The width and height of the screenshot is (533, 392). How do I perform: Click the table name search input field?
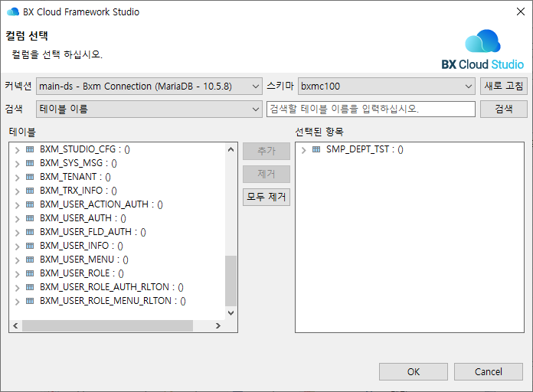click(371, 109)
